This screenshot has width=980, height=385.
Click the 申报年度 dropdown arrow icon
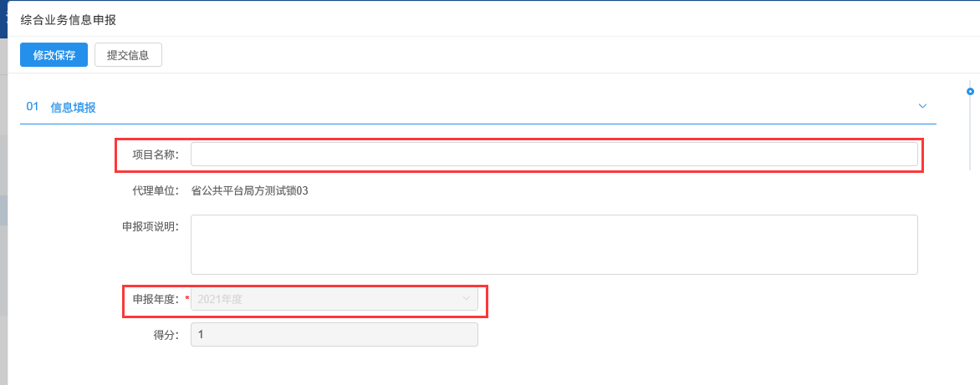pyautogui.click(x=467, y=299)
